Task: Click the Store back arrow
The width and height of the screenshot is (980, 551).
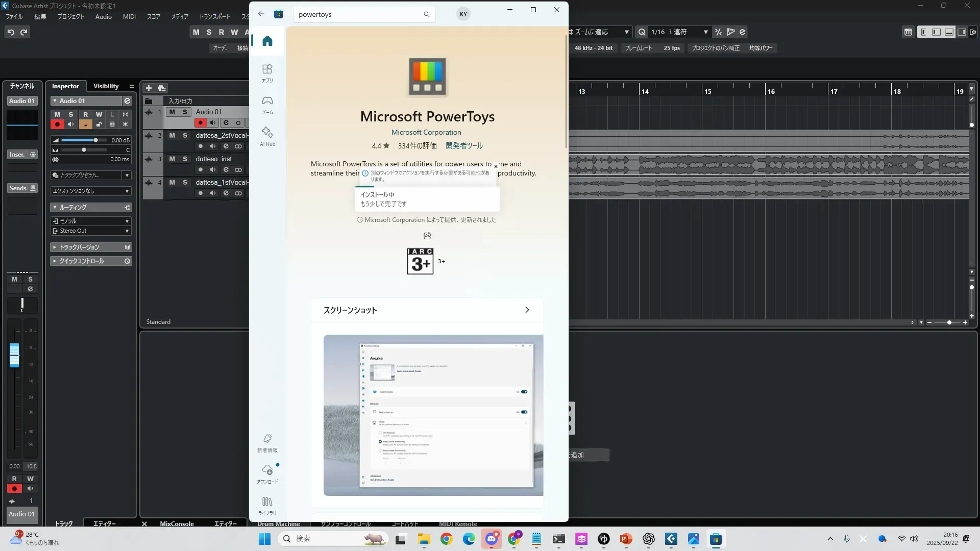Action: 261,14
